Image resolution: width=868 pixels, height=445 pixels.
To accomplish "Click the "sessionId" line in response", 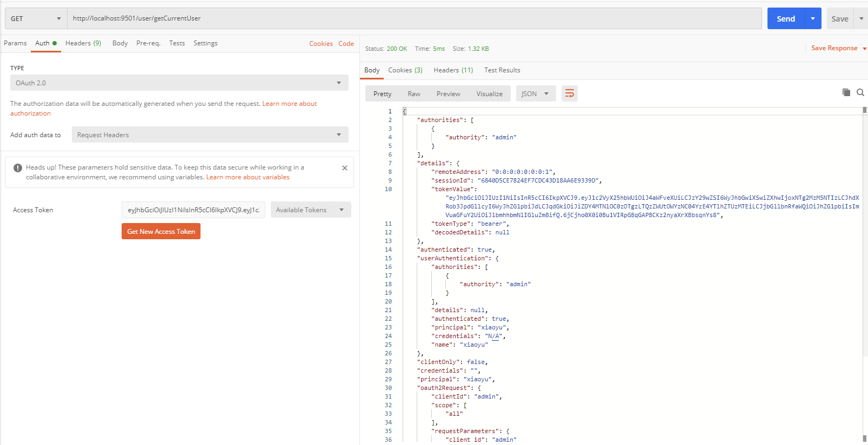I will (x=517, y=180).
